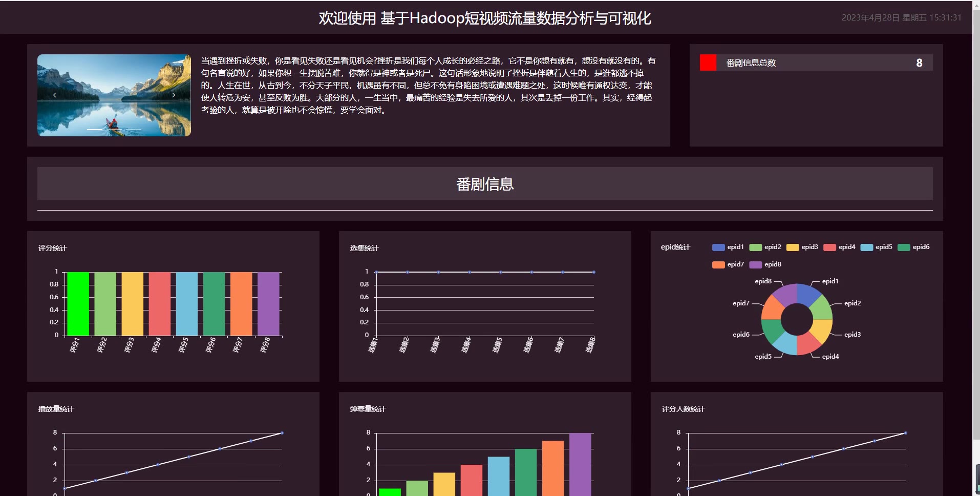This screenshot has width=980, height=496.
Task: Click the lake landscape carousel image
Action: coord(114,95)
